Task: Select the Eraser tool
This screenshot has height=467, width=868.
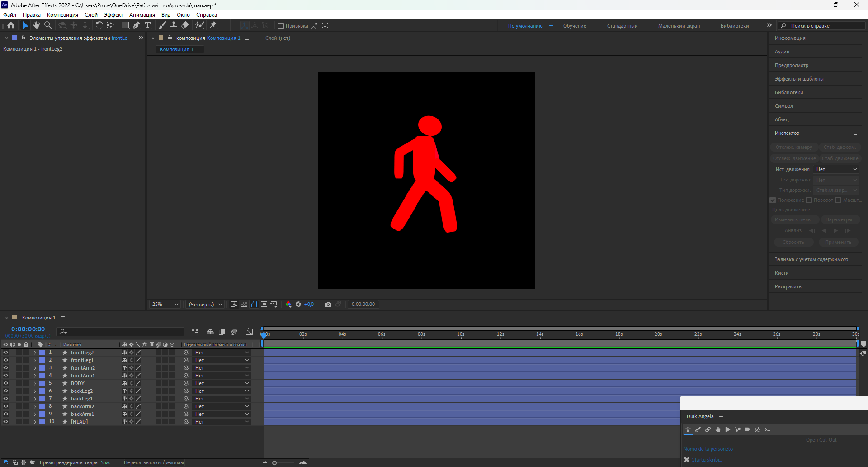Action: (185, 25)
